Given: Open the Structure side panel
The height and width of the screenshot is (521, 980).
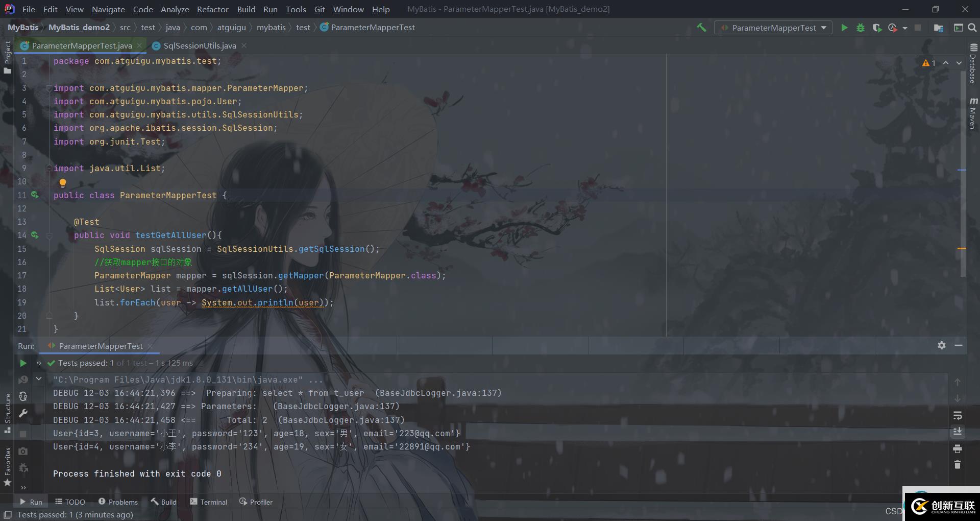Looking at the screenshot, I should tap(8, 414).
